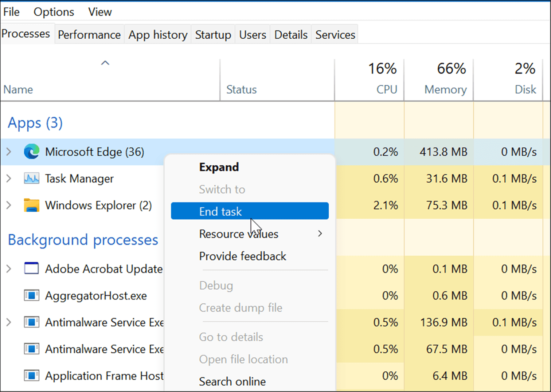551x392 pixels.
Task: Switch to the Performance tab
Action: (x=89, y=34)
